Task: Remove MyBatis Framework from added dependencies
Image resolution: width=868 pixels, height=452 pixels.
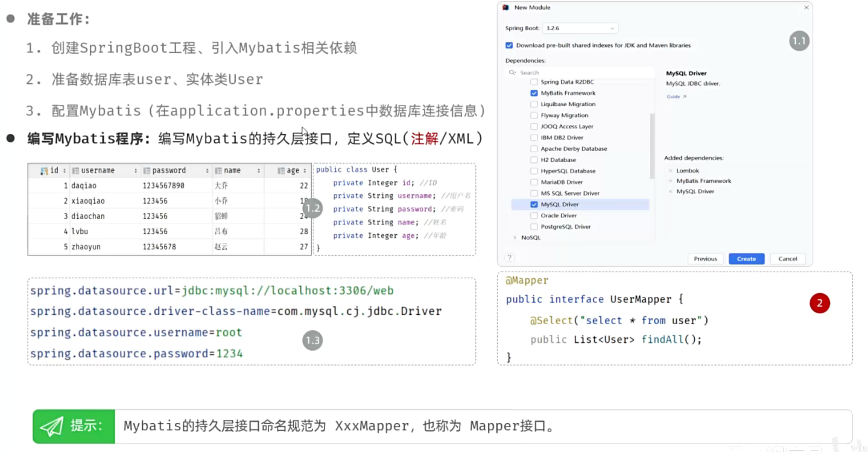Action: pyautogui.click(x=670, y=181)
